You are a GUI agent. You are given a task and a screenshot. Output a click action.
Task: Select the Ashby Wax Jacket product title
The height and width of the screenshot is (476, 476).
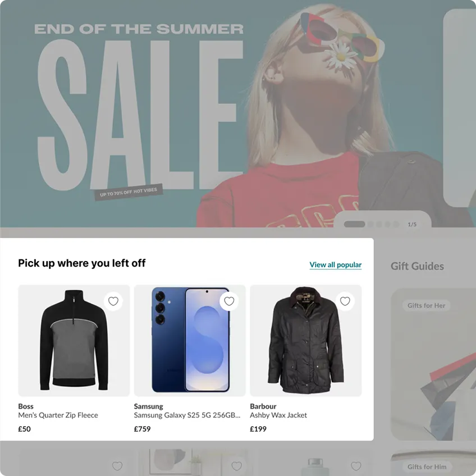coord(278,415)
